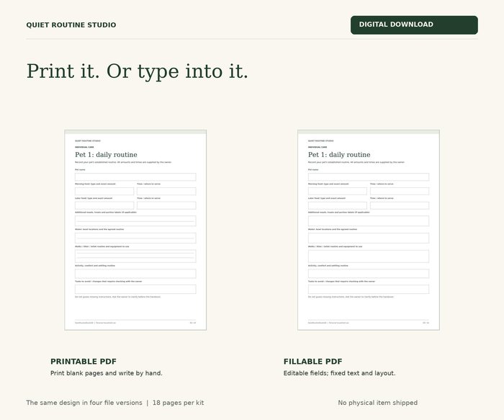Click the DIGITAL DOWNLOAD badge
504x420 pixels.
414,24
